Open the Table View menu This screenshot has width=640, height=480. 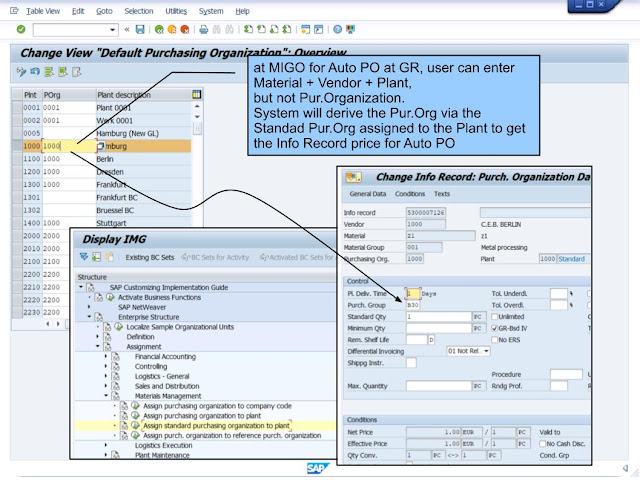(43, 11)
